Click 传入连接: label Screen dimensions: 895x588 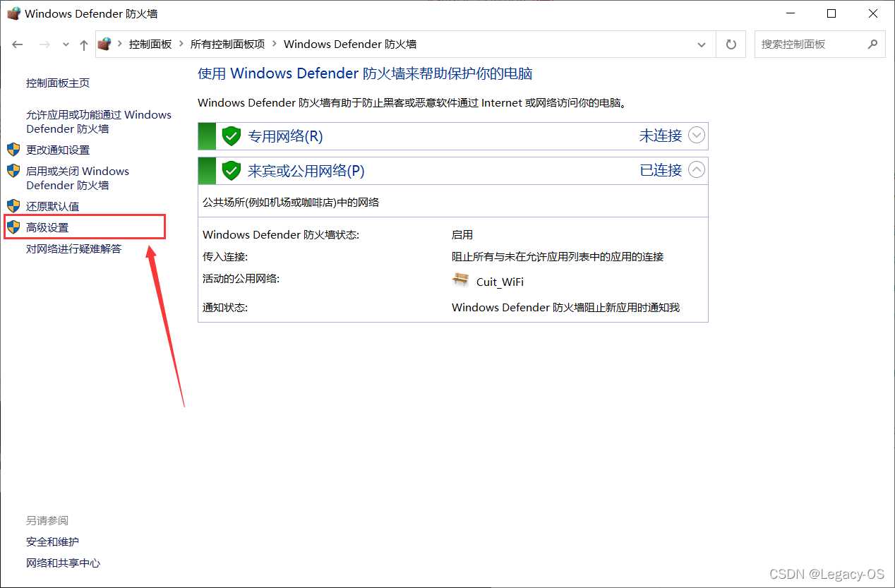(225, 257)
